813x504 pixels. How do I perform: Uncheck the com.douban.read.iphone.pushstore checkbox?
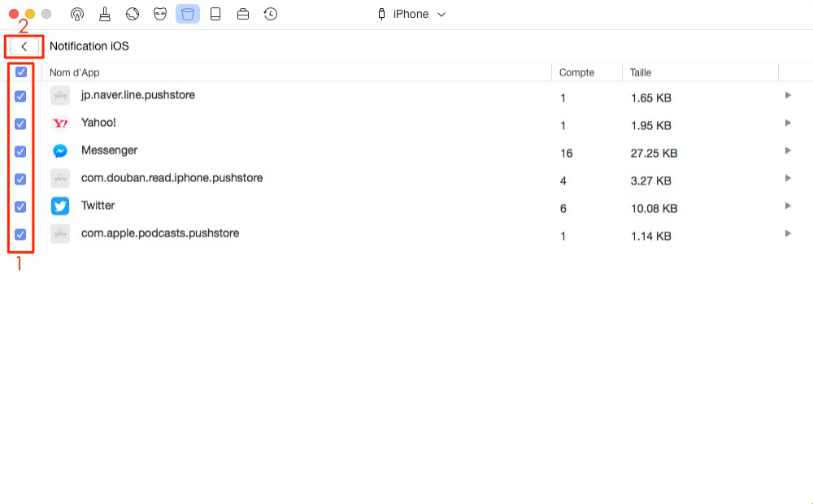20,179
